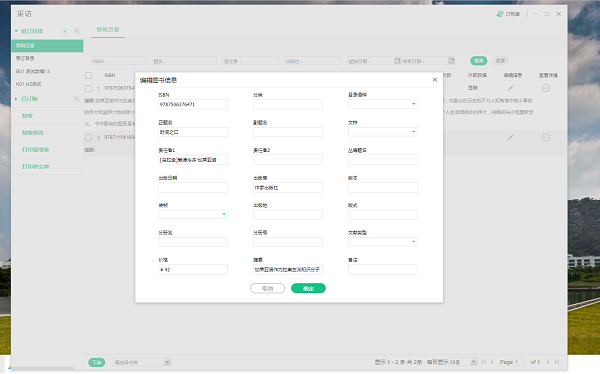Open the 订购单 cart icon in the title bar
The image size is (600, 374).
pyautogui.click(x=500, y=14)
